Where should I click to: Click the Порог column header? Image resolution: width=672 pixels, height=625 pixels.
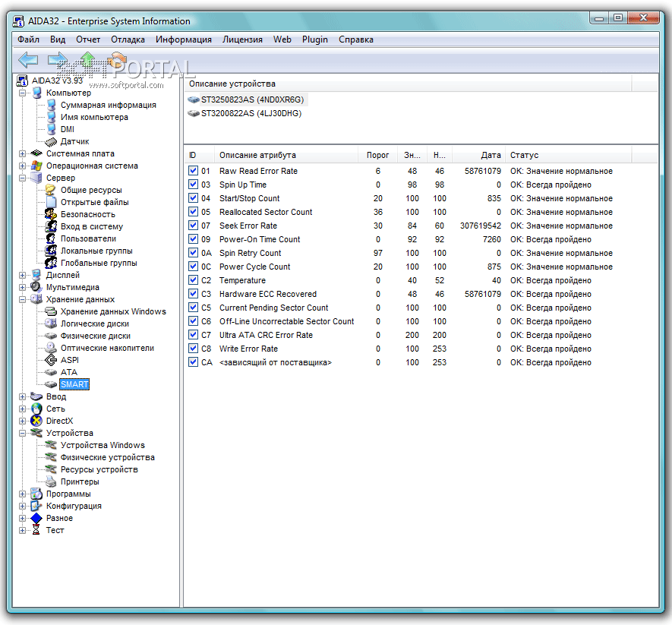pyautogui.click(x=377, y=155)
